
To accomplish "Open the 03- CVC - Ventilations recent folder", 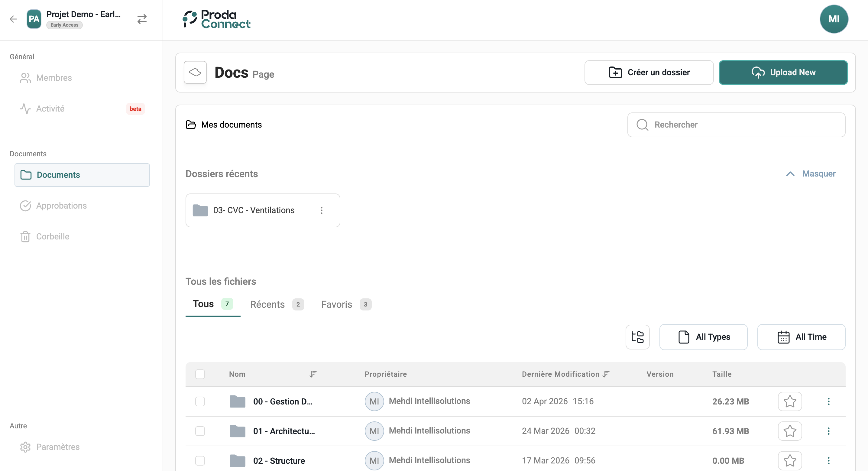I will point(263,210).
